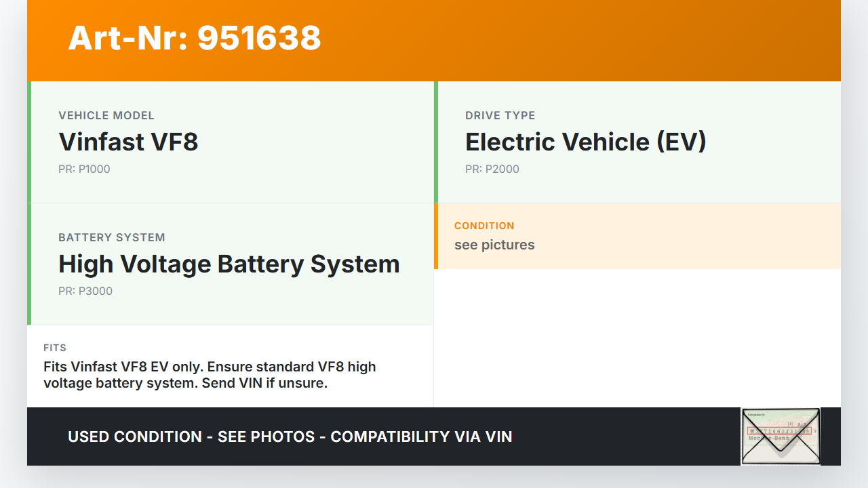868x488 pixels.
Task: Click the BATTERY SYSTEM label
Action: (112, 238)
